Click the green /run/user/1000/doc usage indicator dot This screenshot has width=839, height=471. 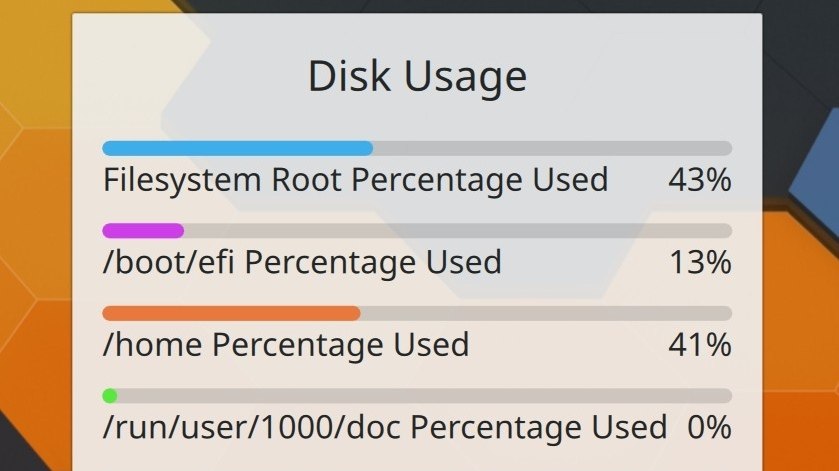pos(110,396)
